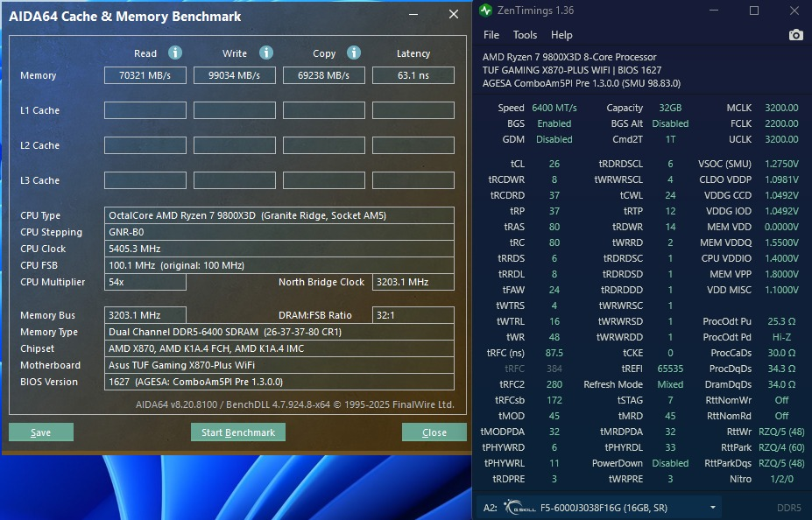The width and height of the screenshot is (812, 520).
Task: Click the PowerDown Disabled value
Action: (670, 463)
